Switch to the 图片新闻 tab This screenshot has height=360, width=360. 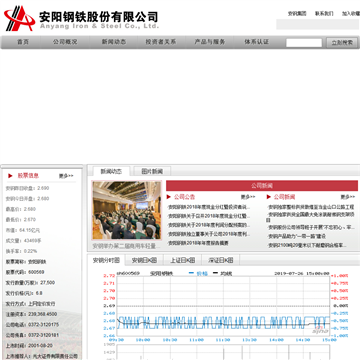pos(152,171)
